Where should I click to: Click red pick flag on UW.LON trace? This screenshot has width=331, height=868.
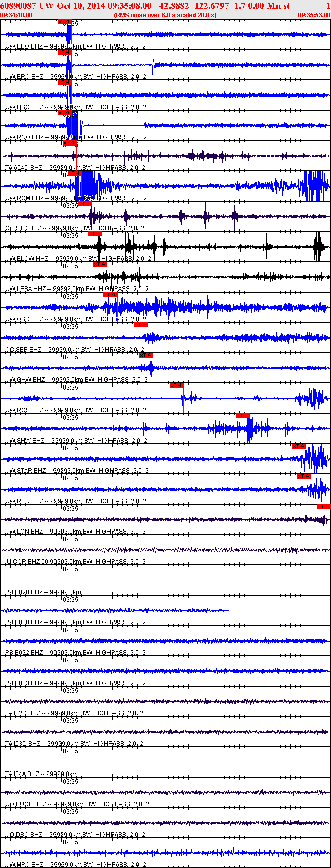(324, 507)
